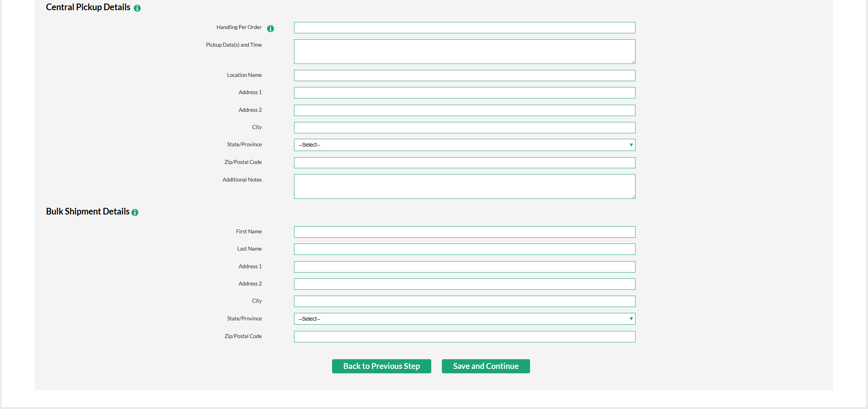Click Back to Previous Step button

click(x=381, y=366)
